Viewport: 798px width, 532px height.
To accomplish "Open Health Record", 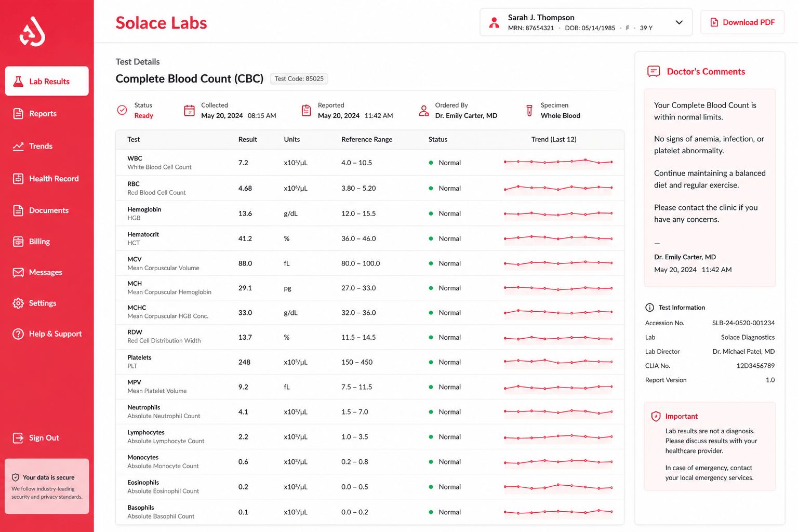I will click(x=54, y=179).
